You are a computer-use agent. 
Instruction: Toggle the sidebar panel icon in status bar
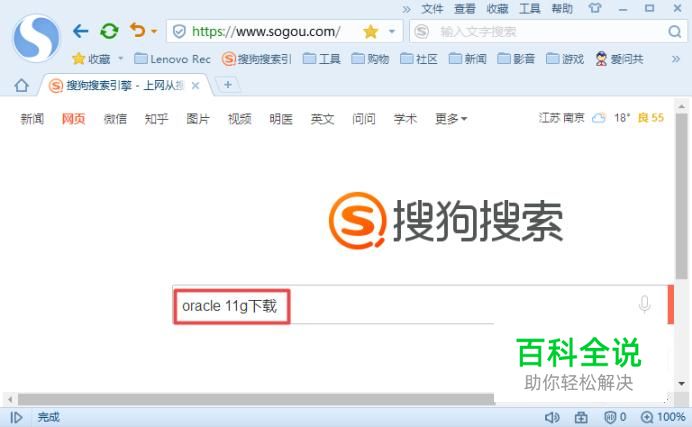click(16, 417)
